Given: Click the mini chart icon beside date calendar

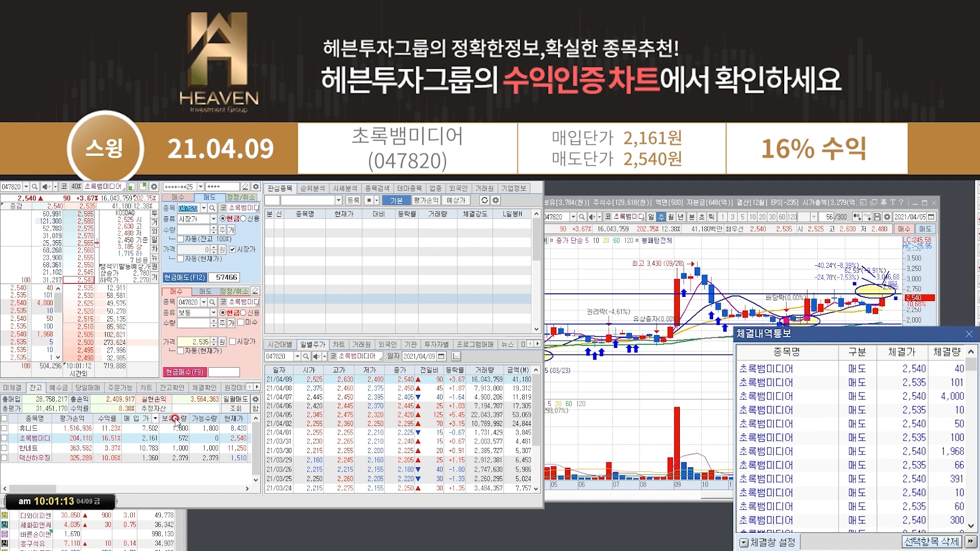Looking at the screenshot, I should pos(456,356).
